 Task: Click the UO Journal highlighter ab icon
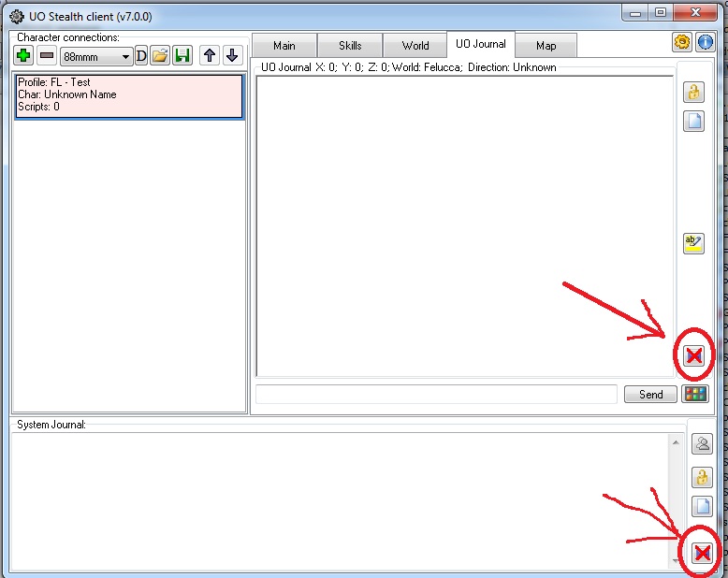[x=693, y=243]
